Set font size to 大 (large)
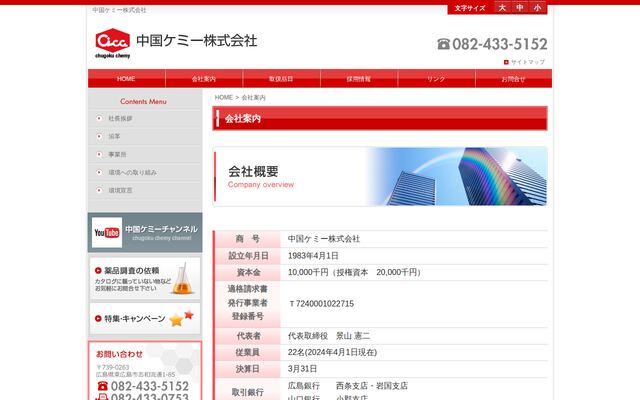The width and height of the screenshot is (640, 400). point(502,8)
